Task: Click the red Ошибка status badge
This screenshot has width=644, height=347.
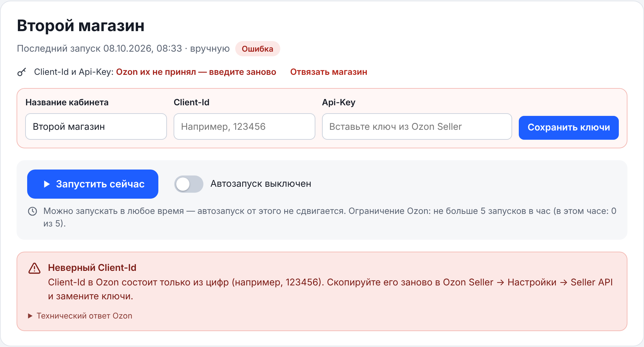Action: [257, 49]
